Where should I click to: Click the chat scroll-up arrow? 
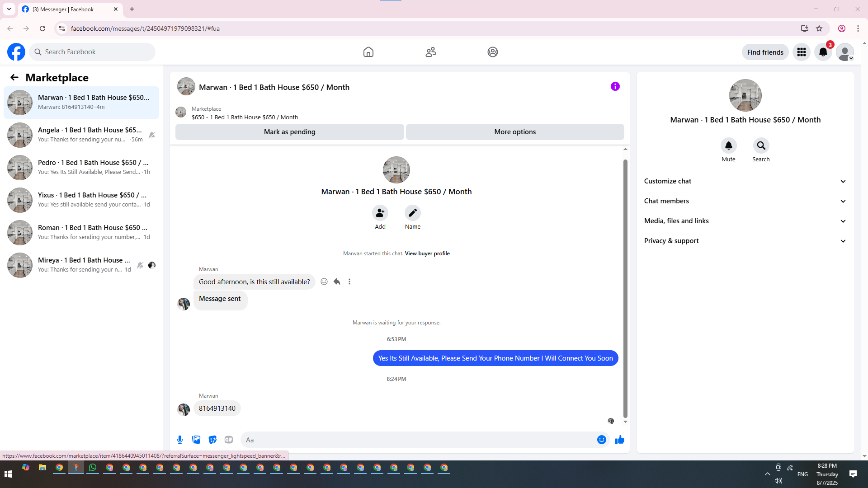click(625, 149)
